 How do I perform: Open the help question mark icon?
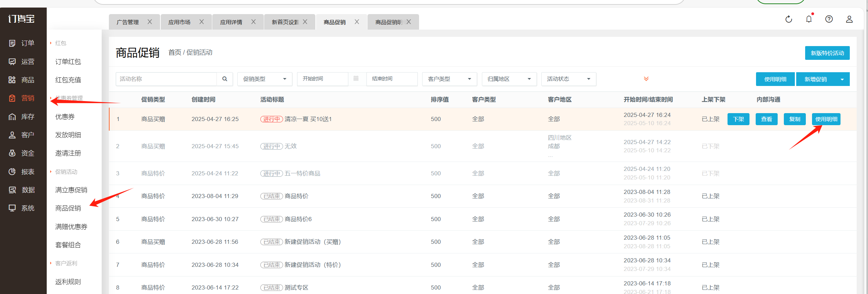pos(829,19)
